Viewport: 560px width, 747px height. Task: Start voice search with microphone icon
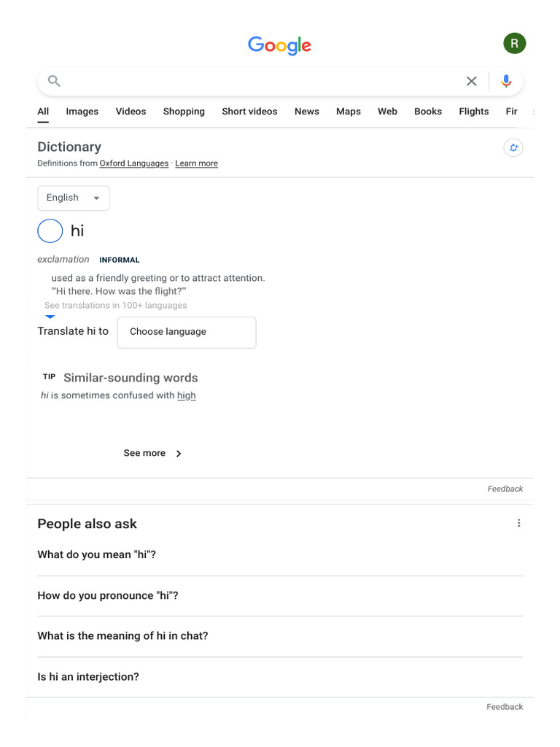506,81
